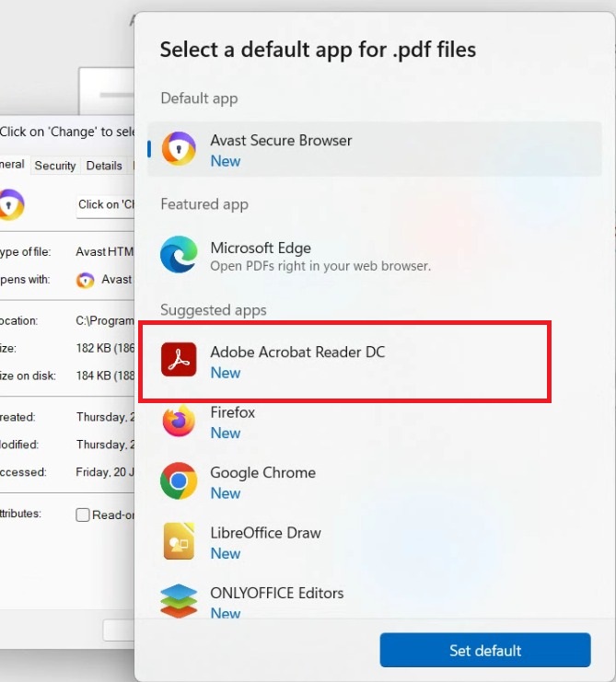Screen dimensions: 616x682
Task: Click the '184 KB' size on disk value
Action: pyautogui.click(x=105, y=376)
